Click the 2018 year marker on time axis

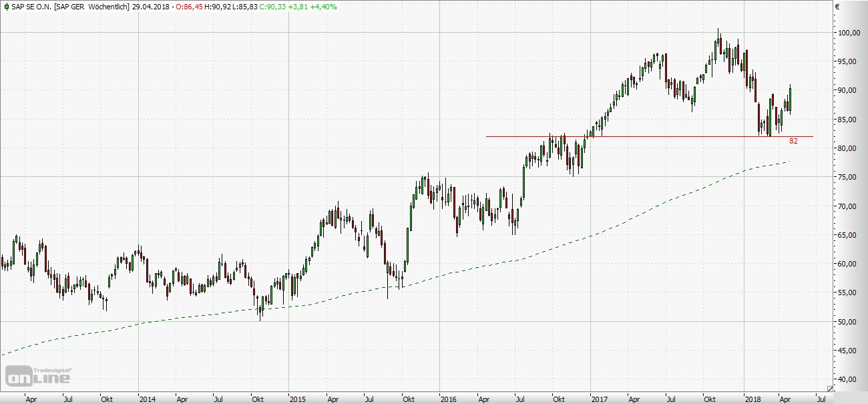753,399
